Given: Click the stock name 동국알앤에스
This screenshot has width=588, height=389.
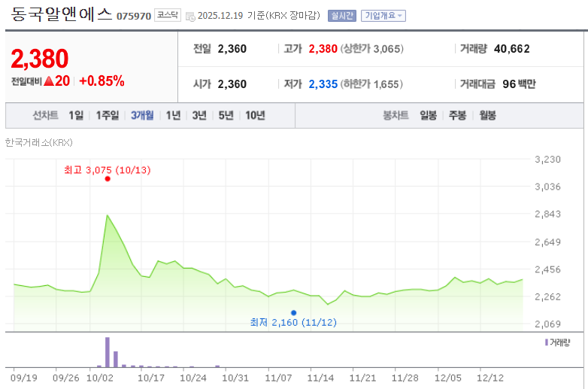Looking at the screenshot, I should pyautogui.click(x=62, y=14).
